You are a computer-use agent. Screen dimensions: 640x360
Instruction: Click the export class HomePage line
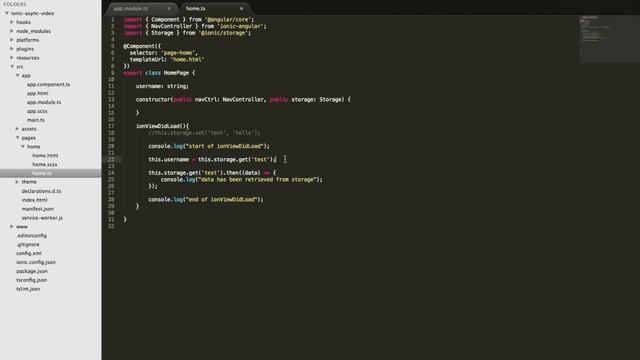click(159, 73)
